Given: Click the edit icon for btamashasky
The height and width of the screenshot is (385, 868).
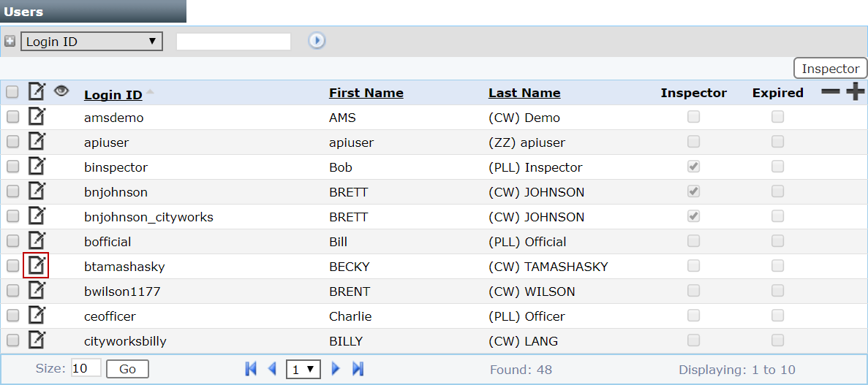Looking at the screenshot, I should click(x=36, y=266).
